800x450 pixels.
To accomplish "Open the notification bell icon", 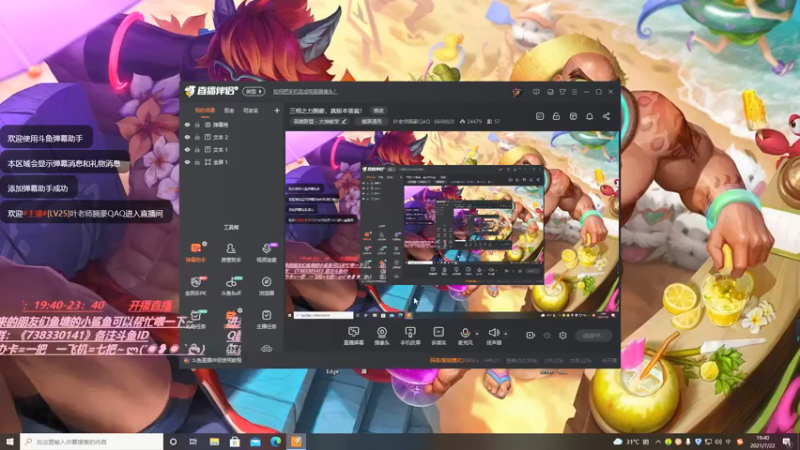I will coord(589,116).
